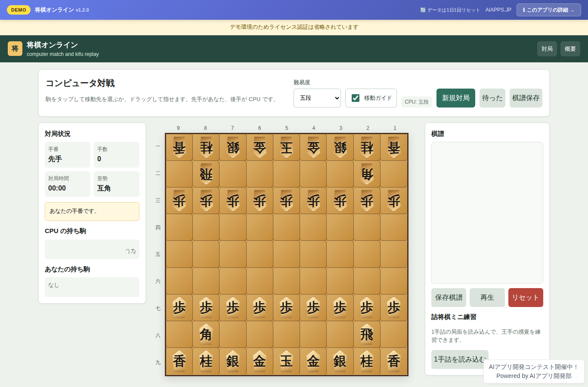Select your knight on file 8 bottom row
This screenshot has height=387, width=588.
pyautogui.click(x=206, y=361)
